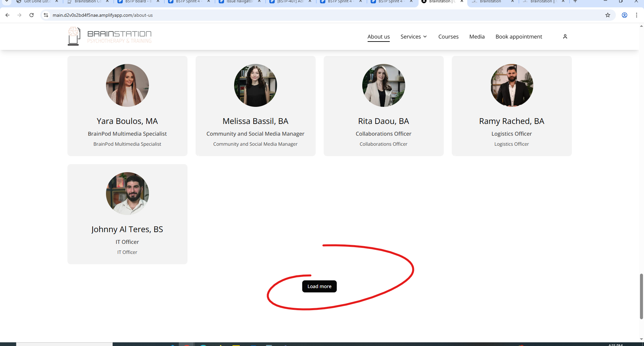
Task: View site information icon in address bar
Action: (x=46, y=15)
